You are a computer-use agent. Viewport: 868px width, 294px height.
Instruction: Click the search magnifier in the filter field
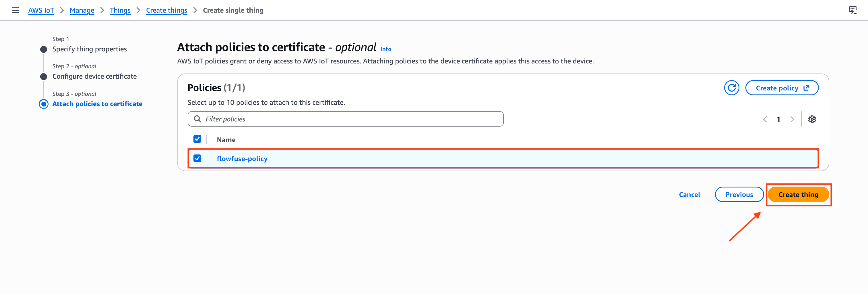197,119
